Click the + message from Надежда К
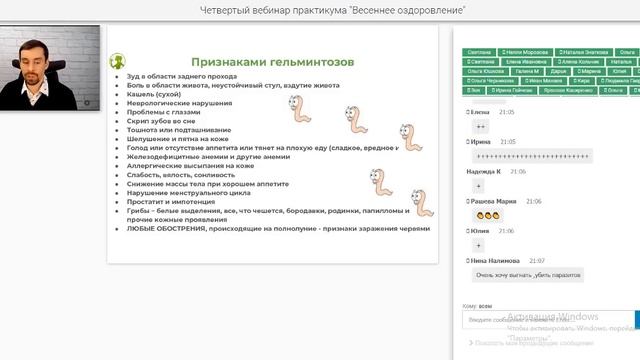Viewport: 640px width, 360px height. pos(478,186)
